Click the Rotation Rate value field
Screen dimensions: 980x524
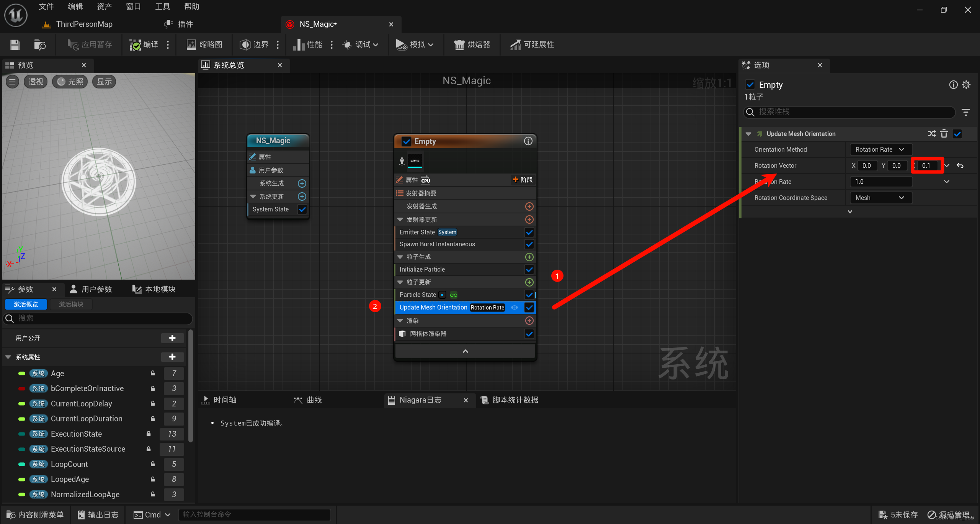880,182
